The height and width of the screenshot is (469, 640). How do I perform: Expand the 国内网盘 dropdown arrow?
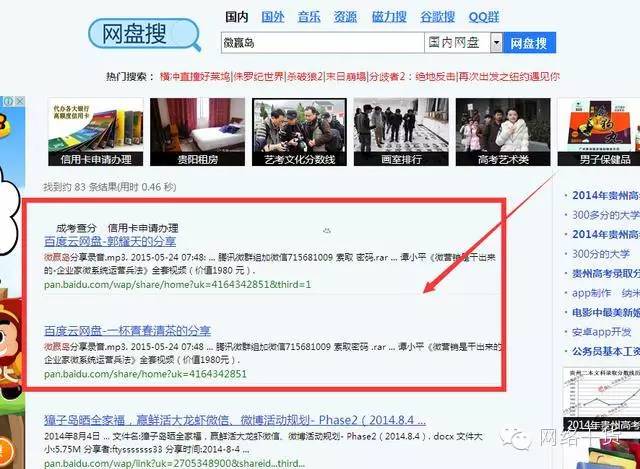(x=496, y=43)
